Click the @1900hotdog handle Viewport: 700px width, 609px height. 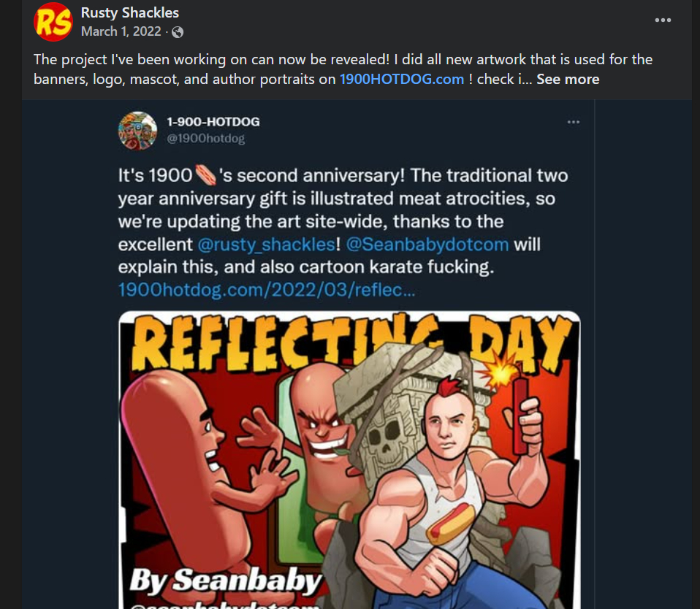(x=206, y=138)
